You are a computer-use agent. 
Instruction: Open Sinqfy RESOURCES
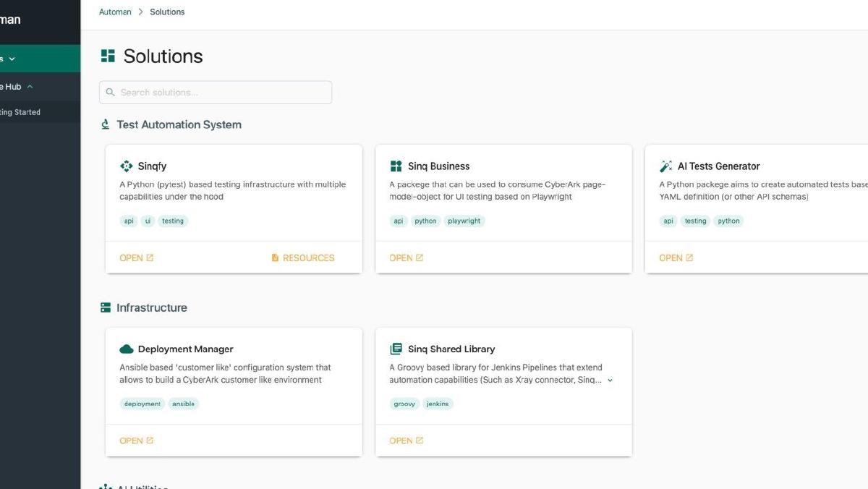[x=303, y=258]
